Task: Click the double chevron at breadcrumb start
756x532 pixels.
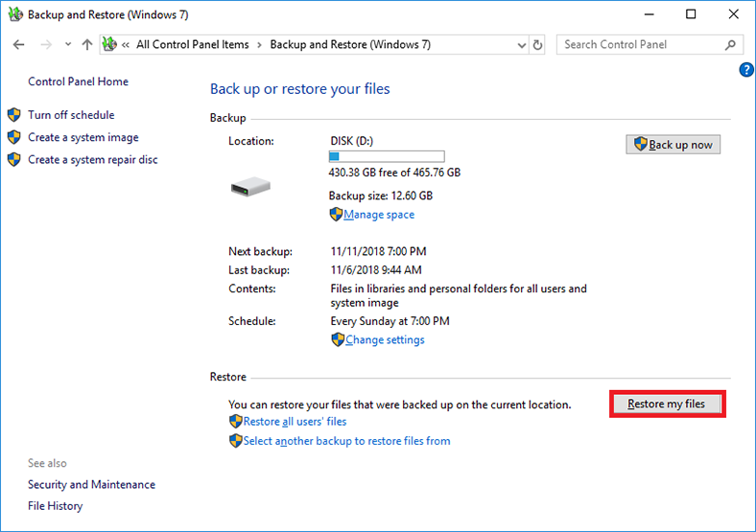Action: click(126, 45)
